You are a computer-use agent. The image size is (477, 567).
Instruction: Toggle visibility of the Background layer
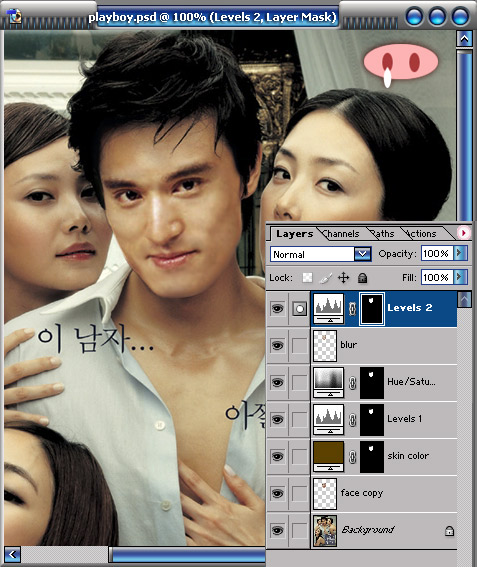277,530
